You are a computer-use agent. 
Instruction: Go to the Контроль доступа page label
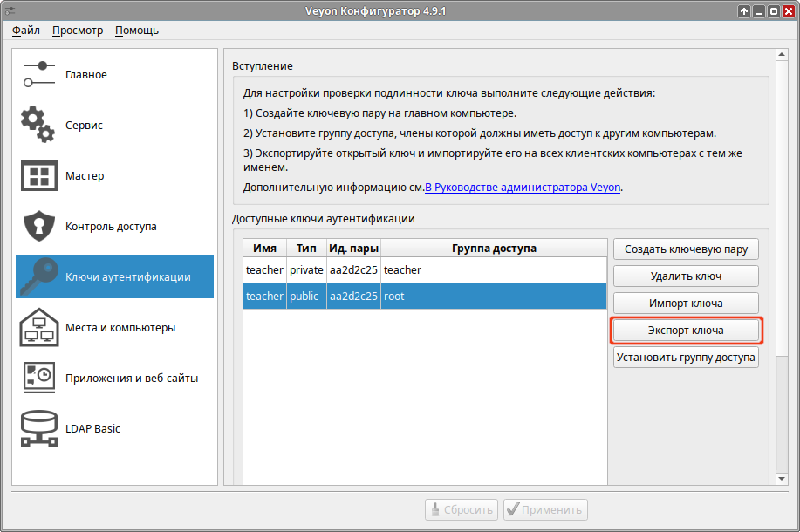coord(111,226)
